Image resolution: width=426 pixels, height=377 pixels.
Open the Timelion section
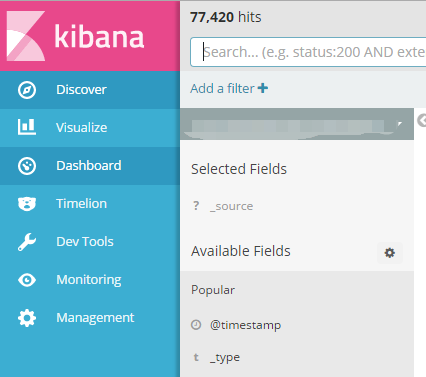(90, 204)
